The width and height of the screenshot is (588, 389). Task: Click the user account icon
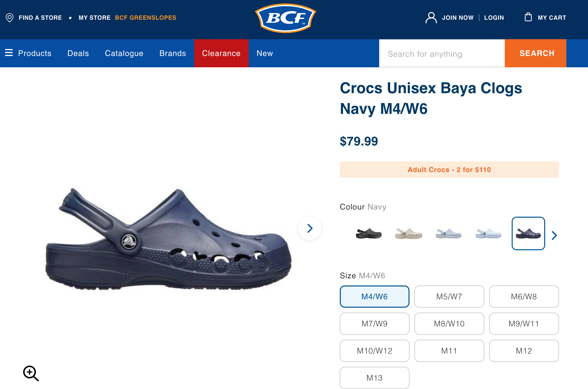(431, 18)
